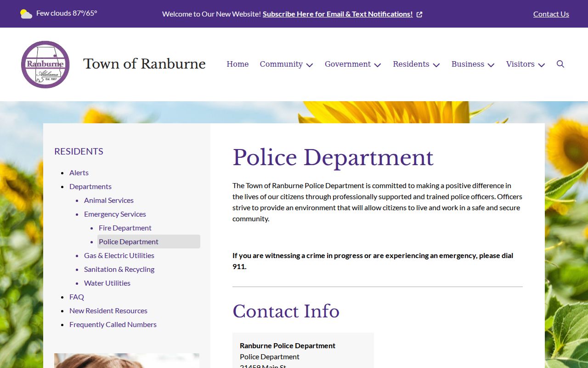Select Emergency Services in the sidebar
Viewport: 588px width, 368px height.
coord(115,214)
